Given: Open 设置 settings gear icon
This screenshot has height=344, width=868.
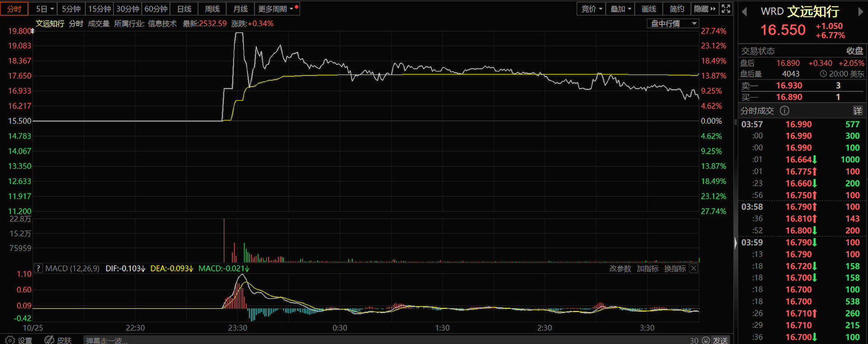Looking at the screenshot, I should pos(10,340).
